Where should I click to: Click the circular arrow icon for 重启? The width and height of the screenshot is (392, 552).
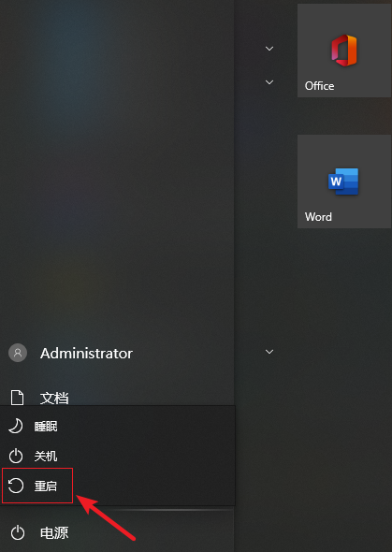(16, 486)
